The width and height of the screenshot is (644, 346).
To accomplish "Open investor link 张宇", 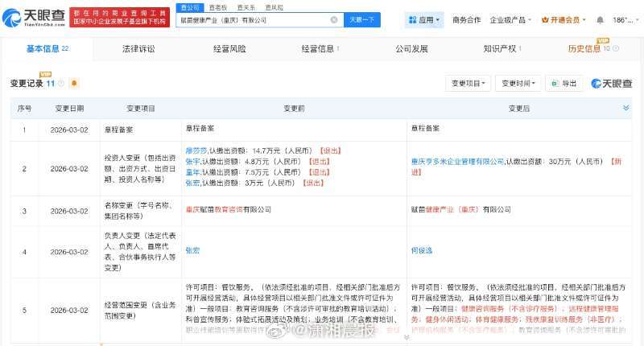I will (x=192, y=161).
